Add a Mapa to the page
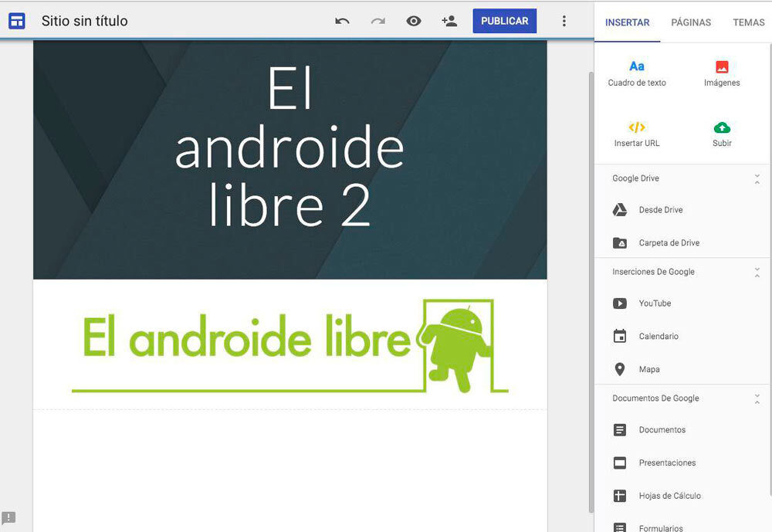772x532 pixels. [x=648, y=369]
